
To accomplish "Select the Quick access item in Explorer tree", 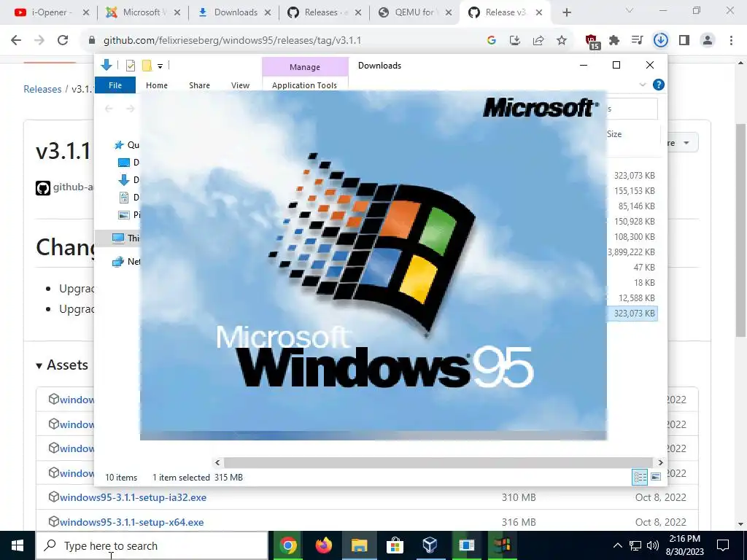I will [127, 145].
